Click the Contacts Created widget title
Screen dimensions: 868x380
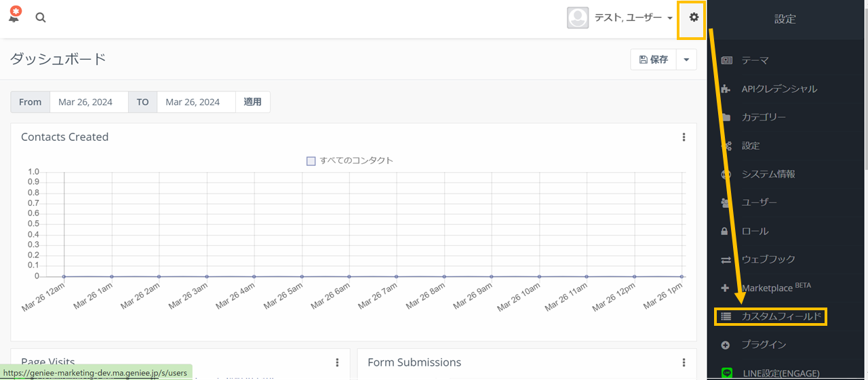(64, 137)
